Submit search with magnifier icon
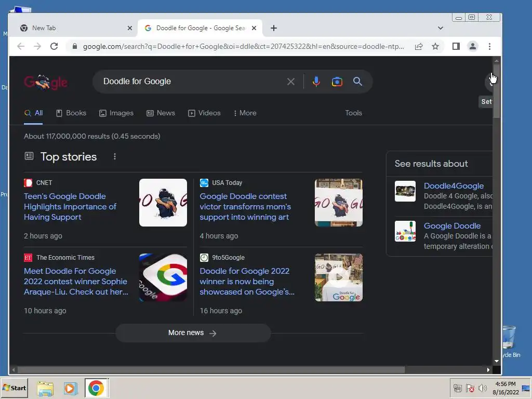 coord(357,82)
